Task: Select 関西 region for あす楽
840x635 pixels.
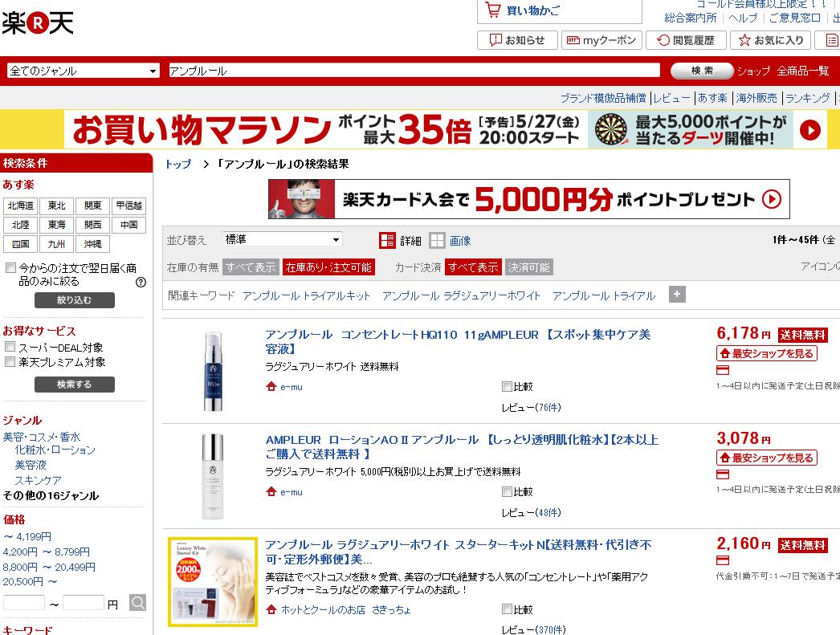Action: [92, 225]
